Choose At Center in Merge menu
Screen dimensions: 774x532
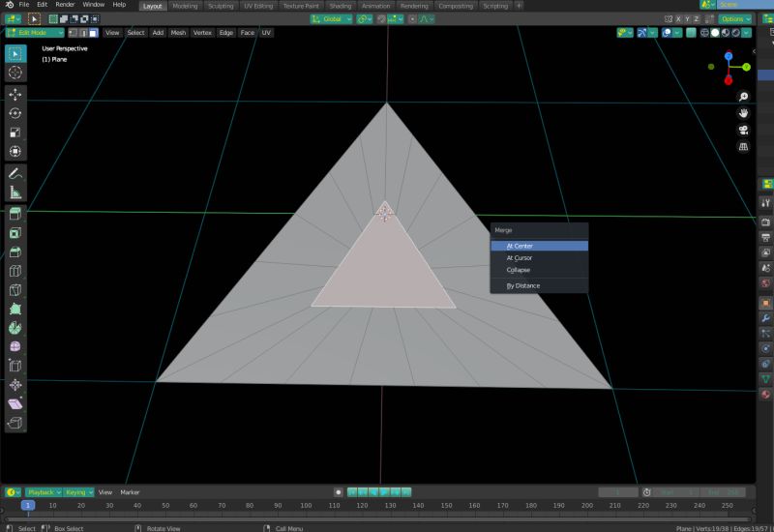click(x=539, y=246)
